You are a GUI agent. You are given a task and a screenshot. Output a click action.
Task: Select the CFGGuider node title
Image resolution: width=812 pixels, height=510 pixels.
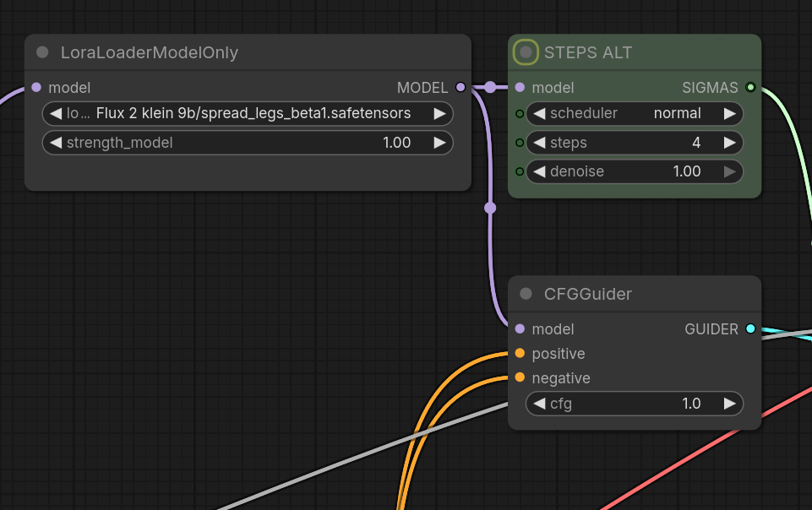point(588,294)
